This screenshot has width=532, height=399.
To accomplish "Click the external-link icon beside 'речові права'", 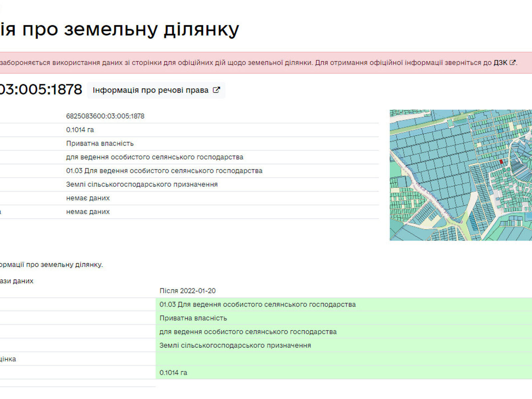I will click(216, 90).
